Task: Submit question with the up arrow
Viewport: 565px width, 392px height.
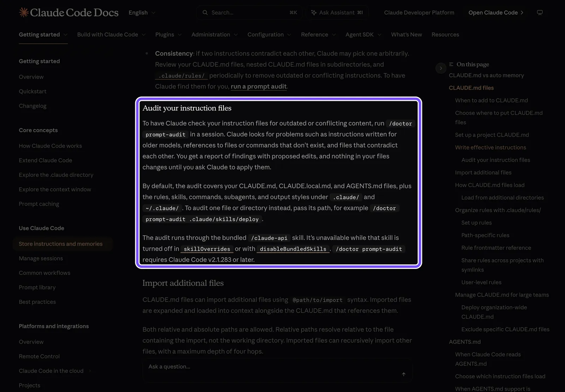Action: (x=404, y=374)
